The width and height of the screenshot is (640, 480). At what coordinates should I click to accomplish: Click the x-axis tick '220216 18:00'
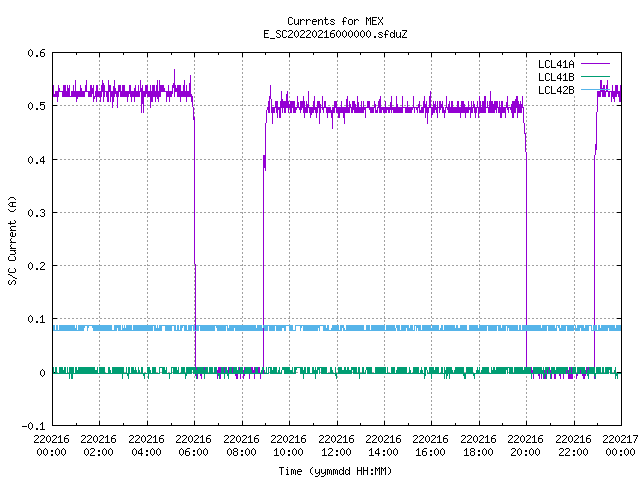tap(478, 446)
